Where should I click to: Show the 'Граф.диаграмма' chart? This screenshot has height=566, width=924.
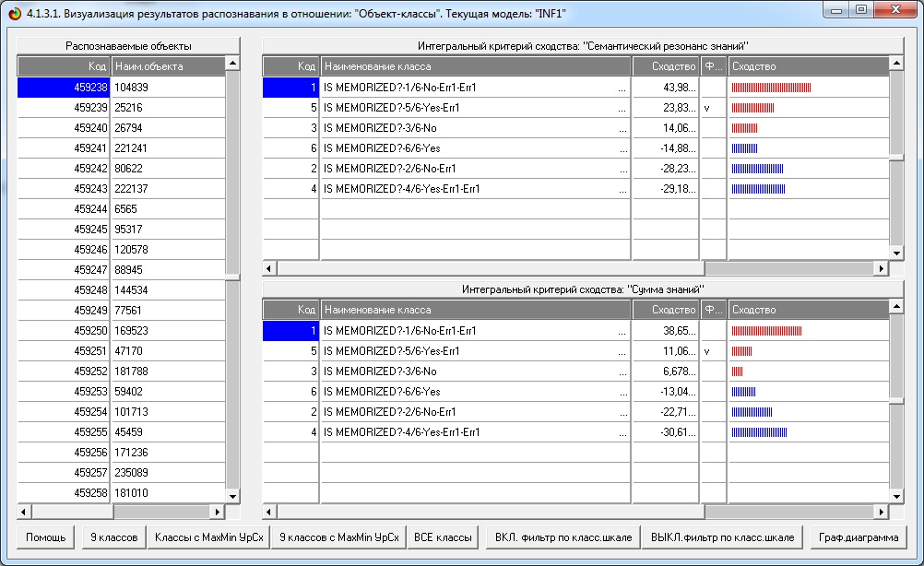(x=858, y=537)
